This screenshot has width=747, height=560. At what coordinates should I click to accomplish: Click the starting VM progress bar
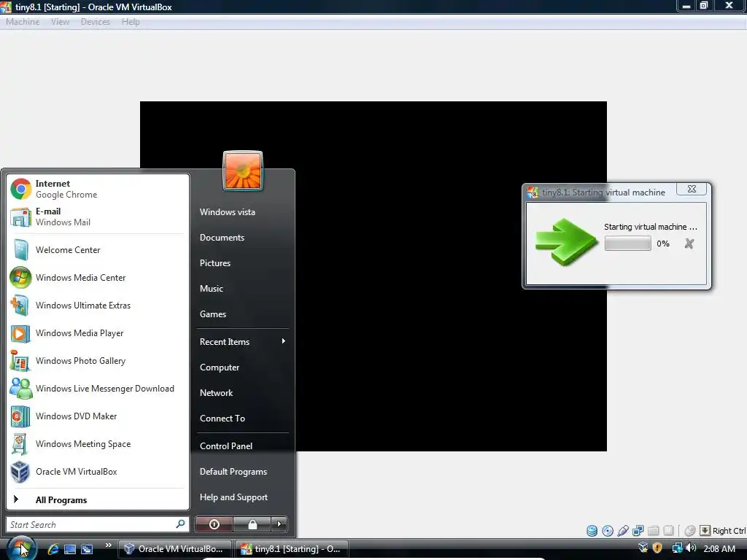[627, 244]
